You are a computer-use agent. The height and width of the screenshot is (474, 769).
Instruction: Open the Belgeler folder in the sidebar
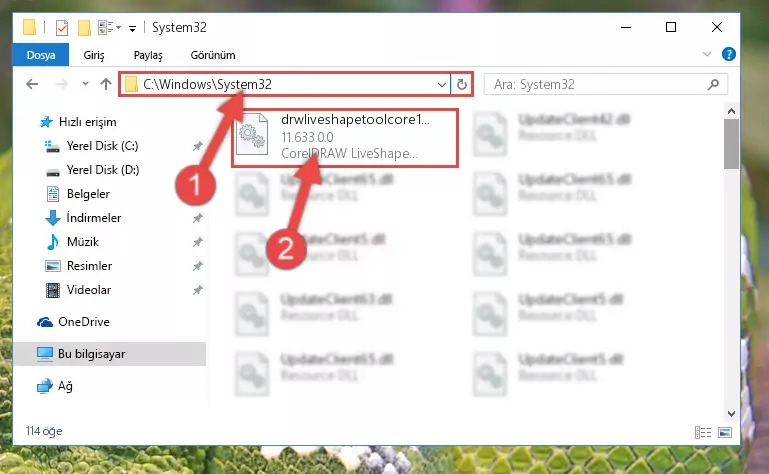pyautogui.click(x=88, y=194)
